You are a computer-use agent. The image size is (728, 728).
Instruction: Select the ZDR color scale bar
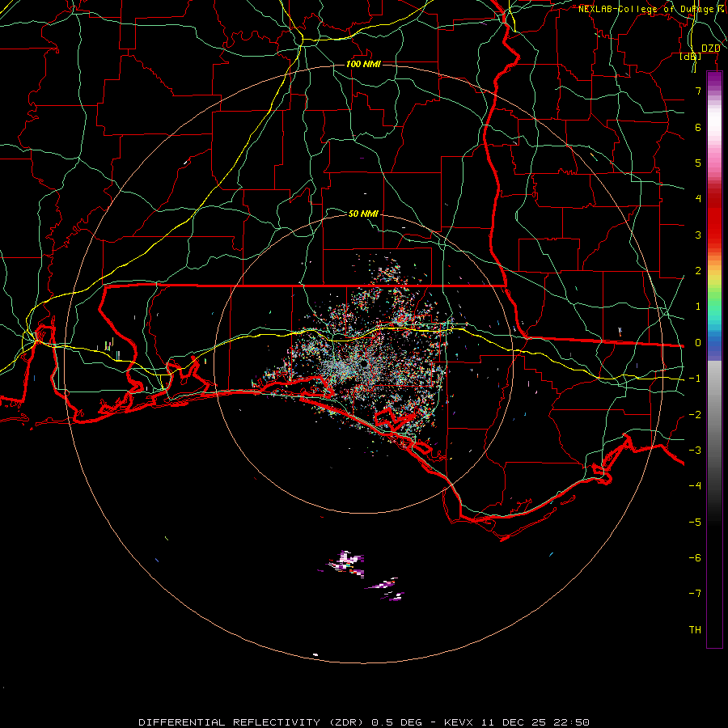click(x=714, y=359)
